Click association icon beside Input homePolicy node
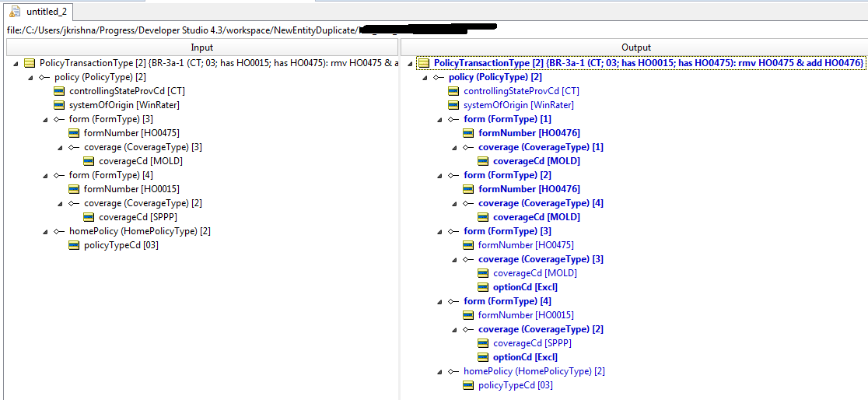This screenshot has width=868, height=400. 58,232
